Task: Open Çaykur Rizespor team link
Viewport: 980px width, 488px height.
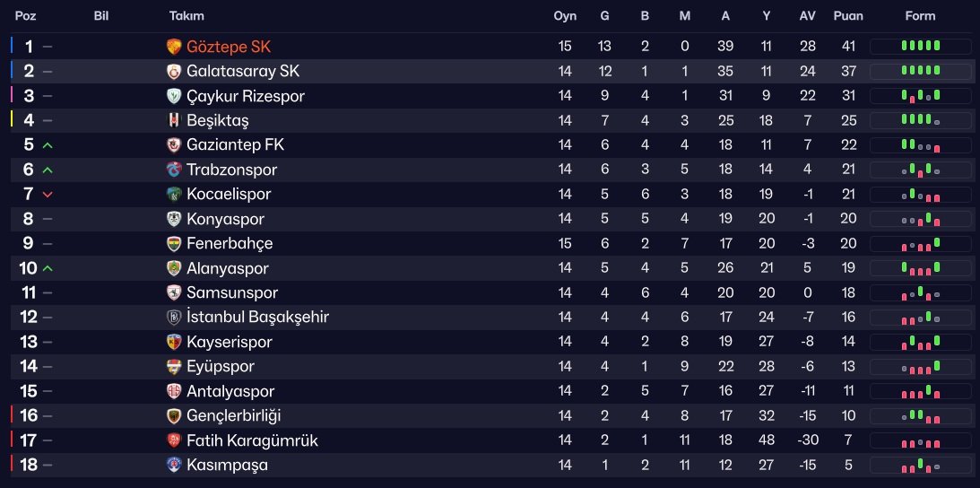Action: click(x=246, y=96)
